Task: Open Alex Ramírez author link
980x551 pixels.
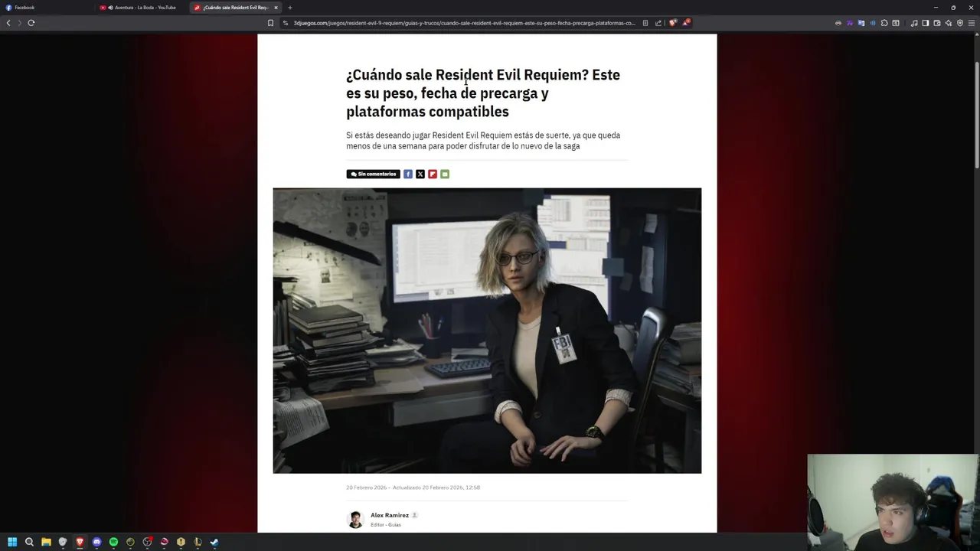Action: (390, 515)
